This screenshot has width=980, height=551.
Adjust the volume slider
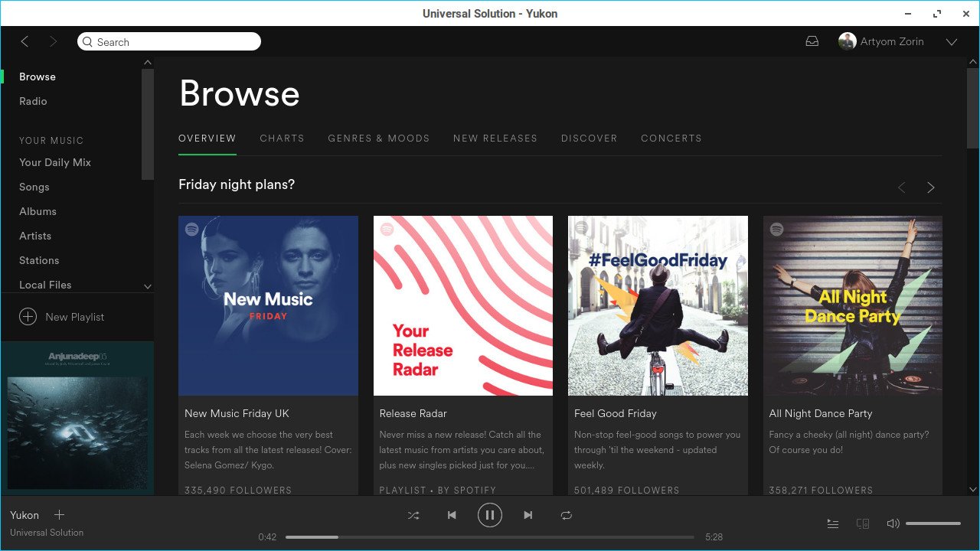[933, 523]
